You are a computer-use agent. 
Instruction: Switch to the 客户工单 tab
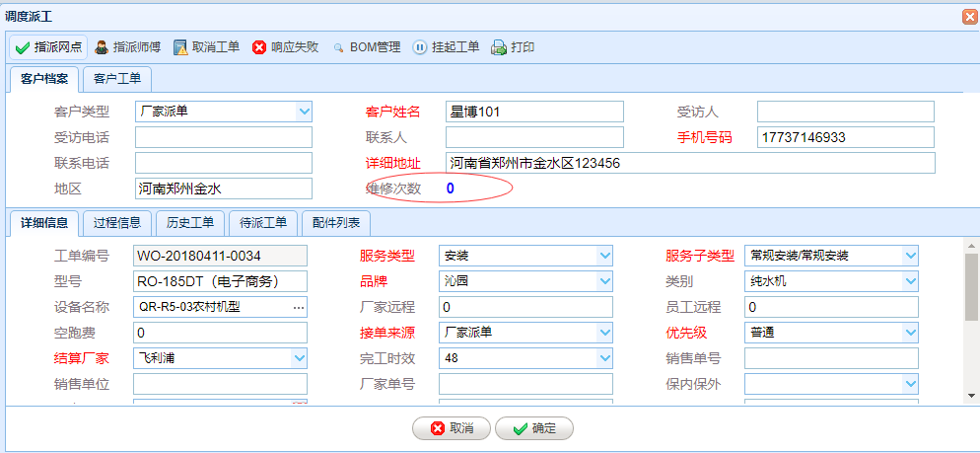point(117,78)
